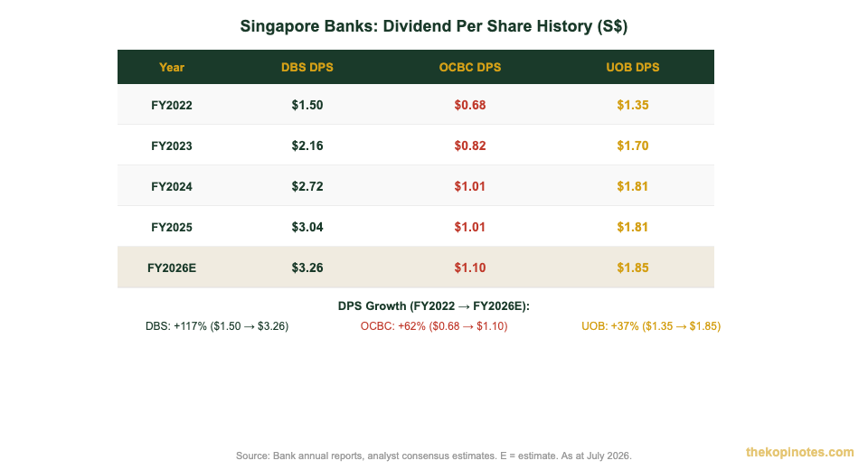868x470 pixels.
Task: Select UOB value $1.85 for FY2026E
Action: point(633,268)
